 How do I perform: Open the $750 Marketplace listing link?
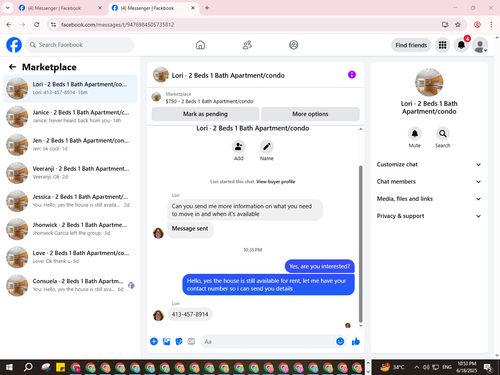209,101
